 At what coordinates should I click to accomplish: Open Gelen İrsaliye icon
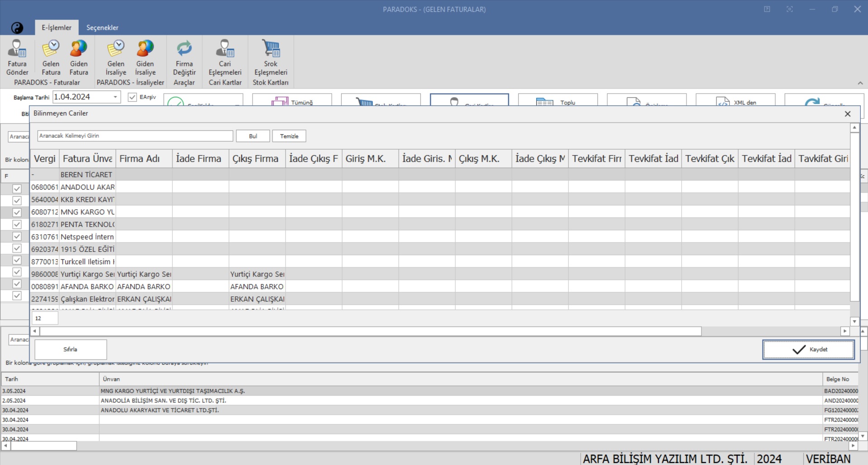(x=116, y=57)
